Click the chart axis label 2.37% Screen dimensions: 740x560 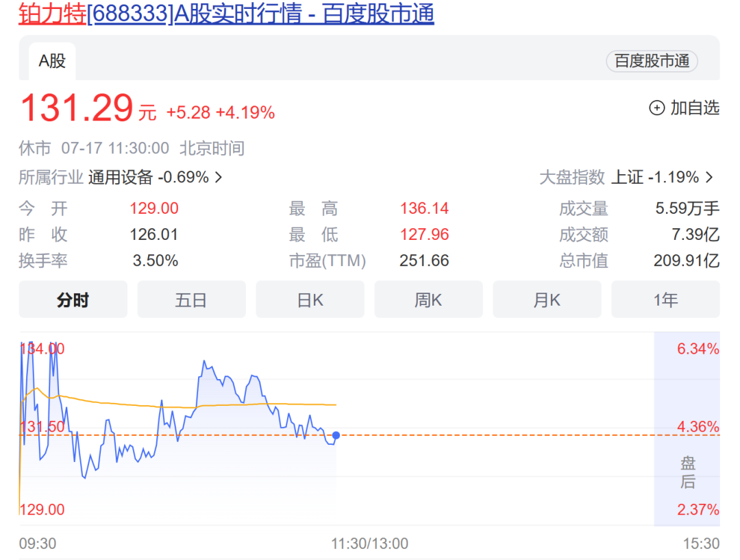[x=698, y=509]
